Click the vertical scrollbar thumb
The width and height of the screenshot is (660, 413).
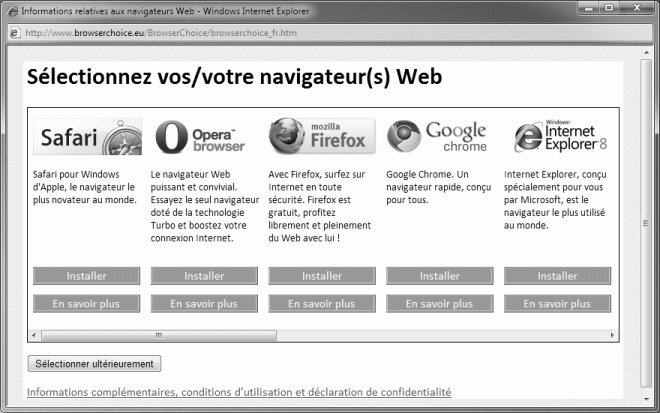point(646,223)
